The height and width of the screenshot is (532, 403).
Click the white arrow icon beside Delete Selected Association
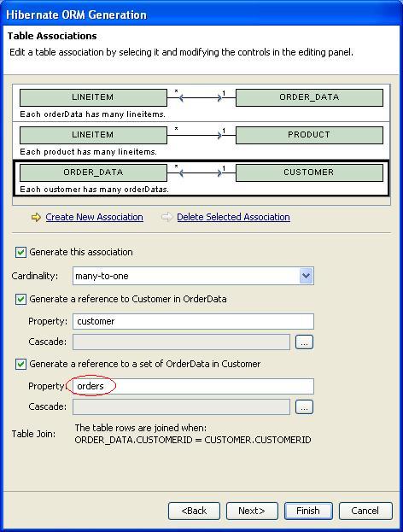[x=166, y=217]
